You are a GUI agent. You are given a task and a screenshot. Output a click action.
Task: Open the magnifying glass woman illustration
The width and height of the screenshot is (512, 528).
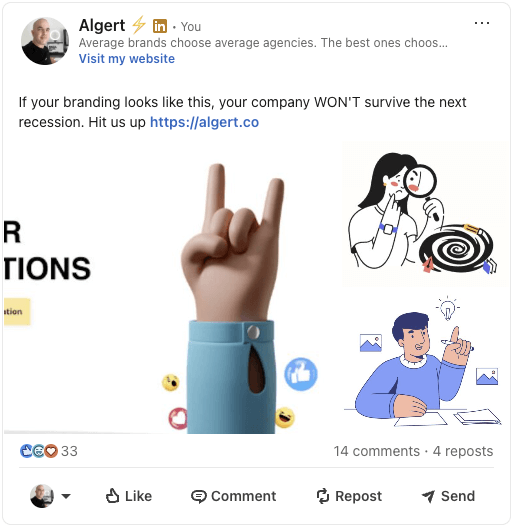426,214
